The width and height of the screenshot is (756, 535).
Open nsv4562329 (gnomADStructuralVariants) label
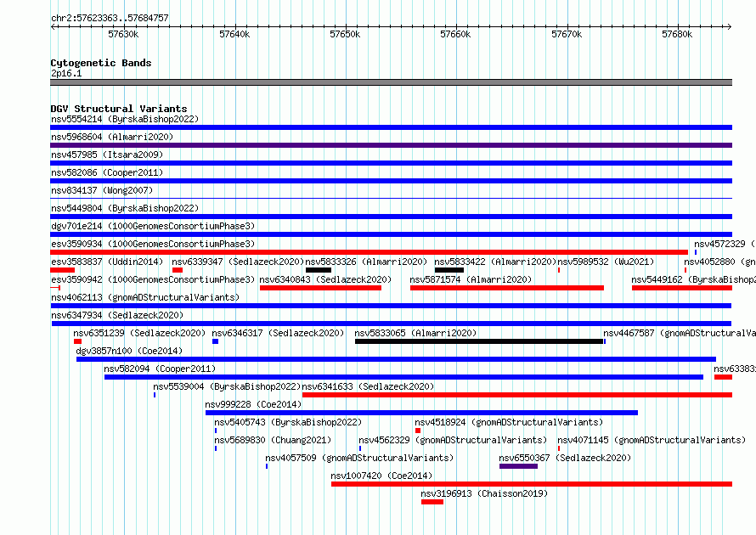(x=453, y=440)
